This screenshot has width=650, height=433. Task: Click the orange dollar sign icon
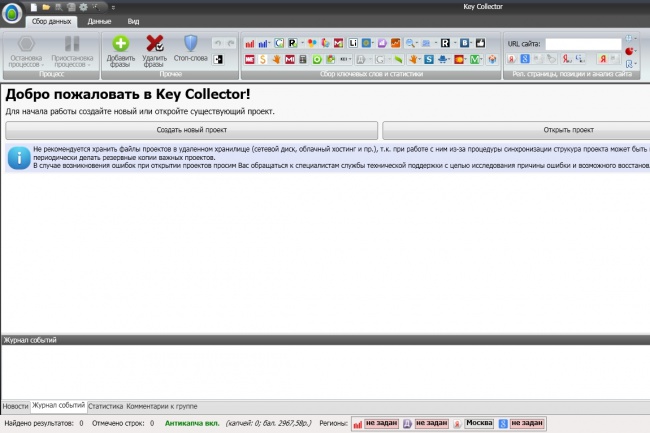[262, 59]
